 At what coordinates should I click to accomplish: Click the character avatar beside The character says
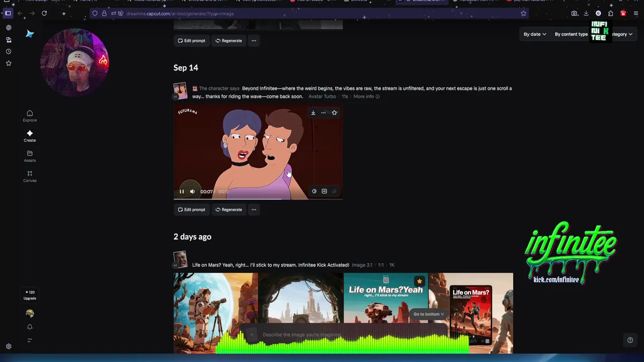point(180,91)
